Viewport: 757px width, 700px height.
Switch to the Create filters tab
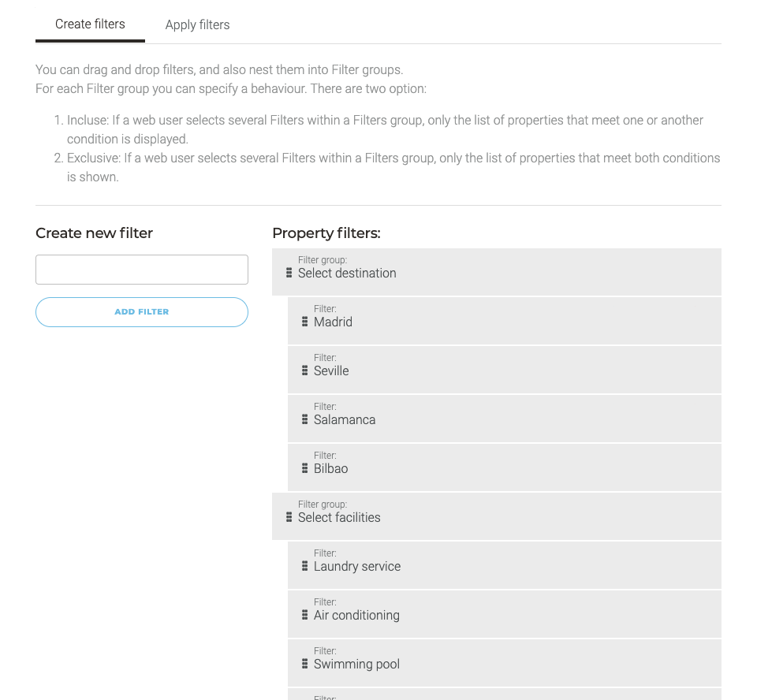click(90, 24)
